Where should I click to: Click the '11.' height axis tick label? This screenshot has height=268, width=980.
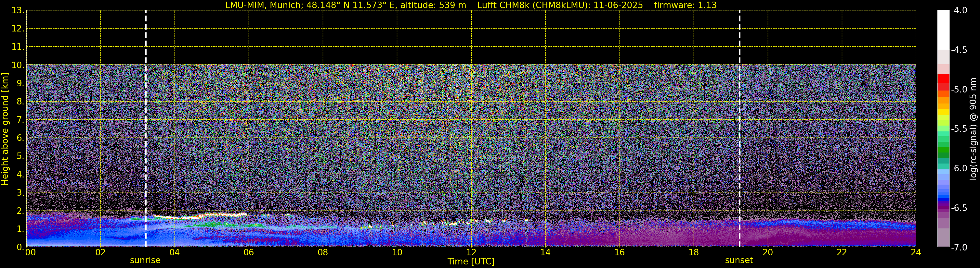18,47
